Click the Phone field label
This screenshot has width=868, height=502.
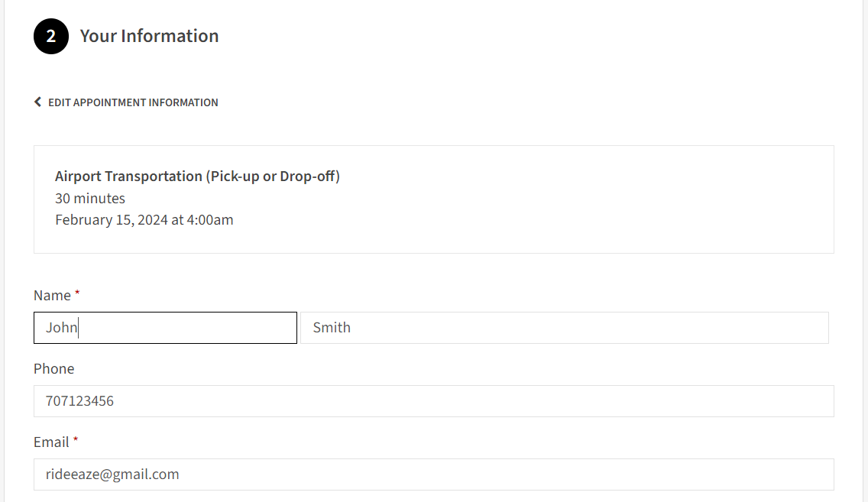(x=54, y=369)
